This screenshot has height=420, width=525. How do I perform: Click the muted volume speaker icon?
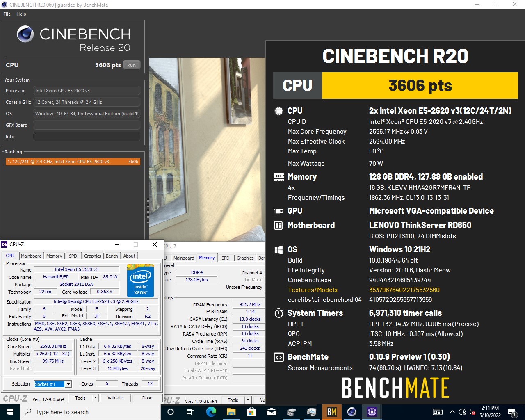point(472,412)
